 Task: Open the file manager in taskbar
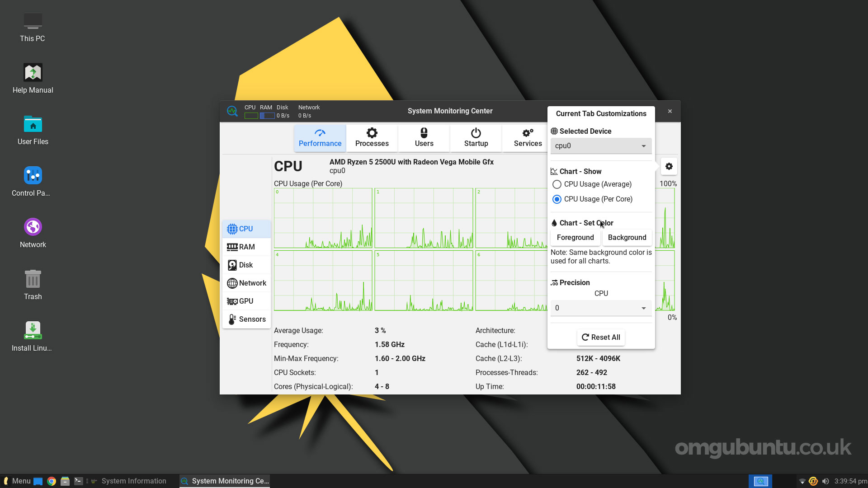[65, 481]
